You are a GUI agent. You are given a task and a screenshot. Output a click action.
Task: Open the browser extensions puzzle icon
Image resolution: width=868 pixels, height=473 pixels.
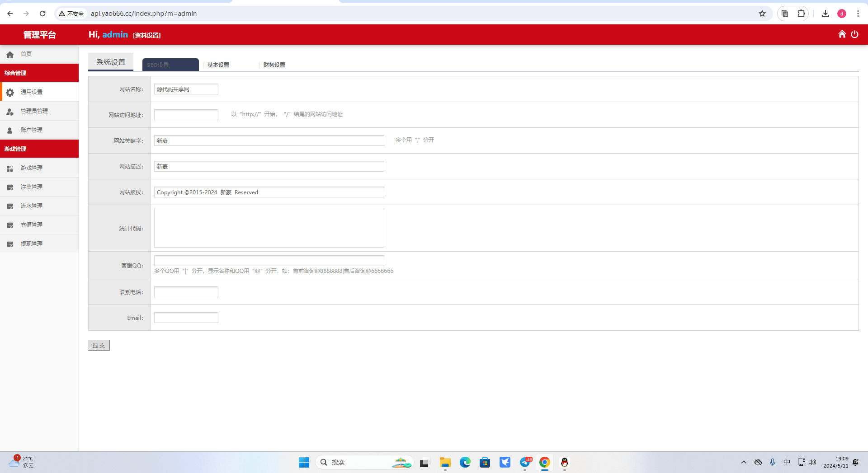[x=801, y=14]
